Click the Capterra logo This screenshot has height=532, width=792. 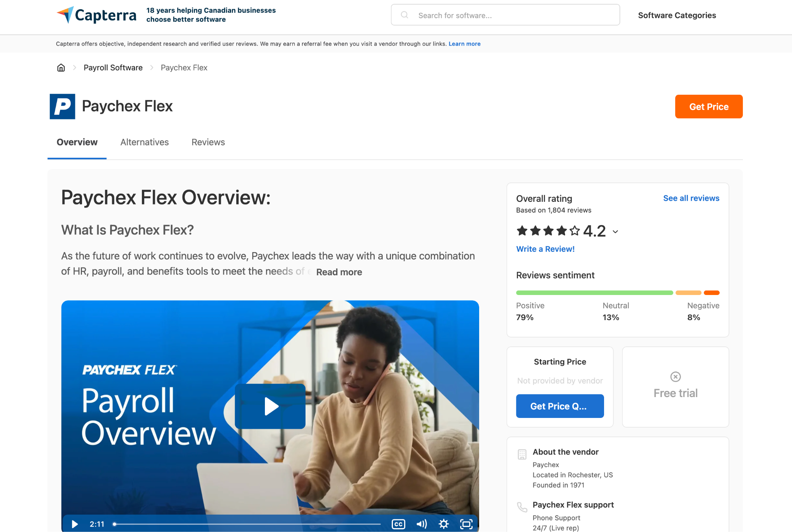96,15
